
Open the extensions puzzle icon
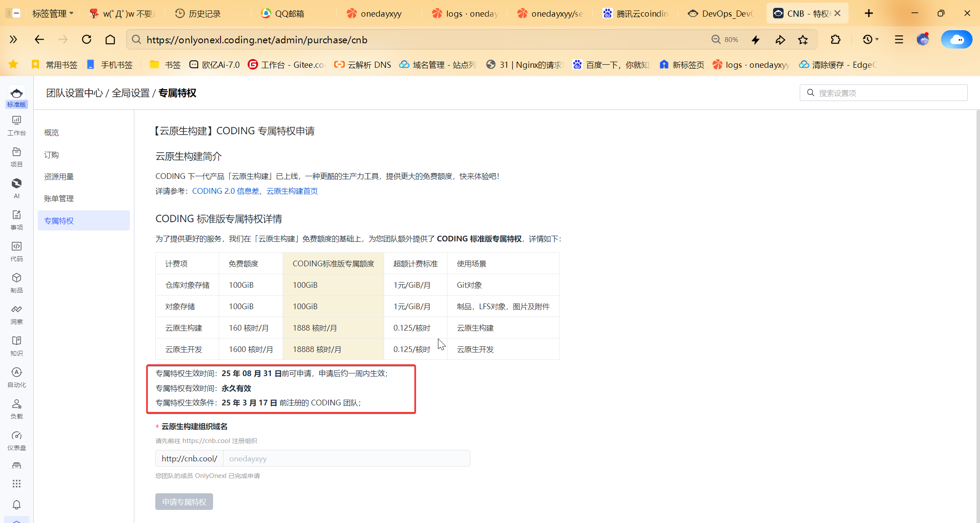[x=836, y=40]
